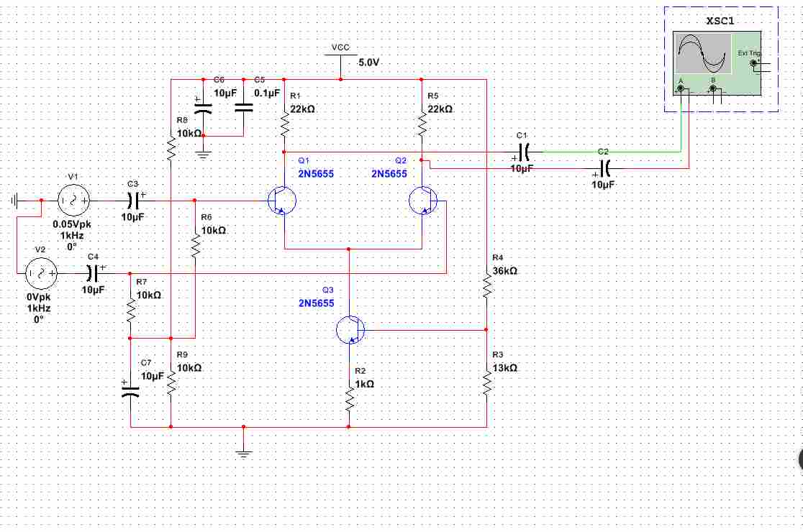Select resistor R6 10kΩ symbol
Screen dimensions: 803x532
[196, 244]
